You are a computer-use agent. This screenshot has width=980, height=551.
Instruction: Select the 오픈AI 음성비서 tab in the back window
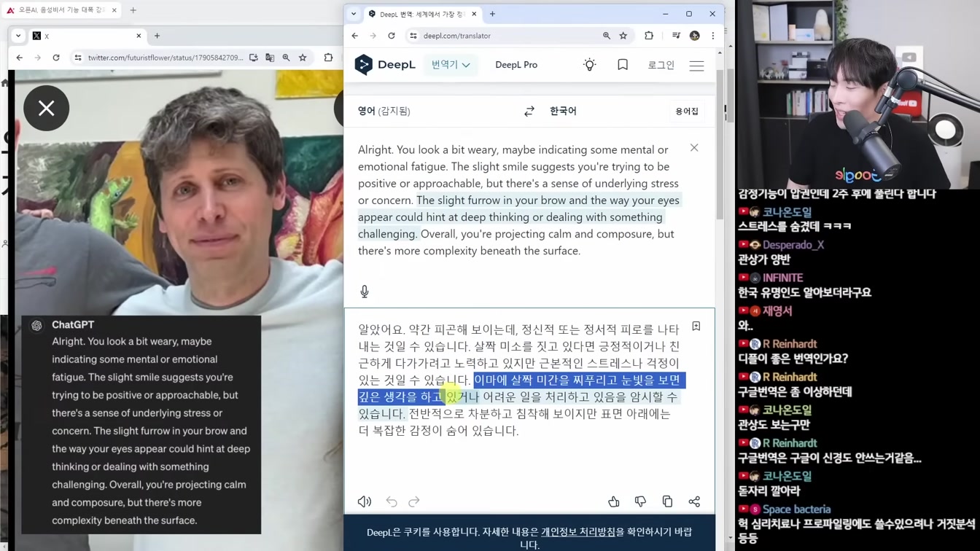pos(61,10)
